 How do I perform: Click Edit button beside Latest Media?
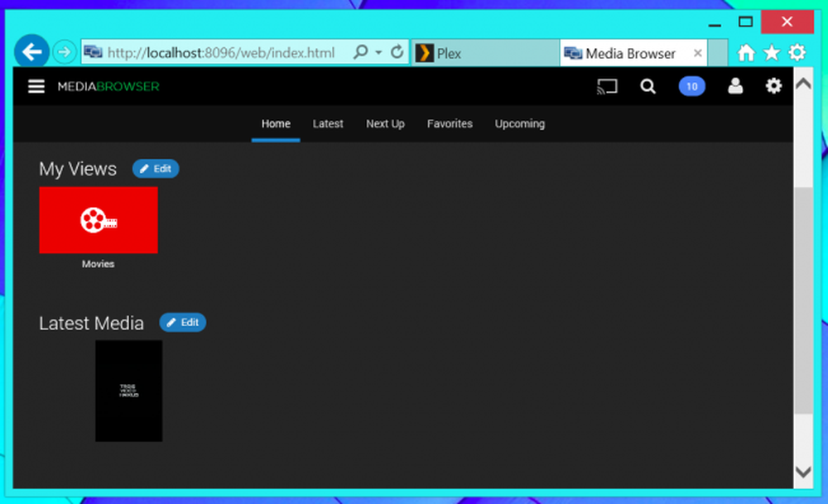point(183,323)
